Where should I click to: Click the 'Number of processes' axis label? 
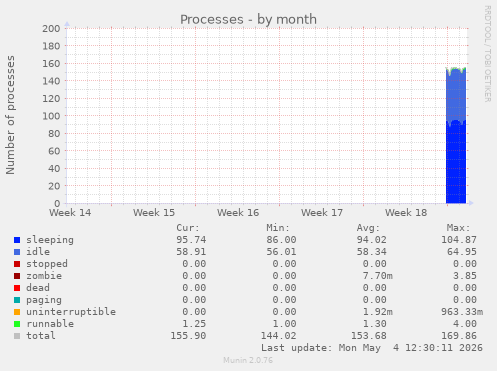pos(10,115)
